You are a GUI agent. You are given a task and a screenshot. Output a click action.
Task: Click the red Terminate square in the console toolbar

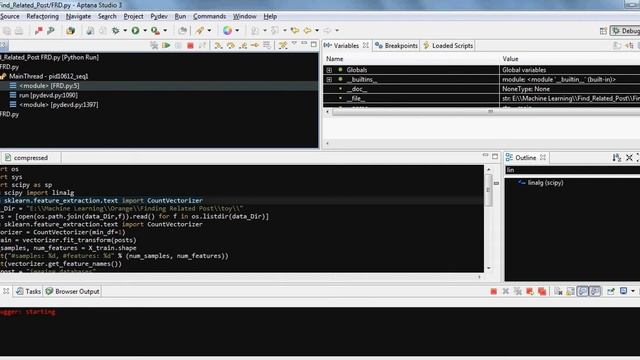(493, 291)
